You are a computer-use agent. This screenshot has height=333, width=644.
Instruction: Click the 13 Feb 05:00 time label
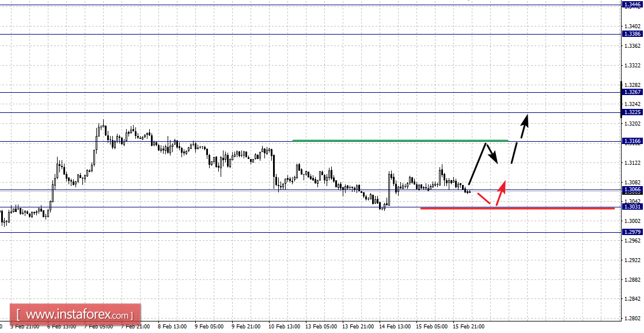[321, 327]
